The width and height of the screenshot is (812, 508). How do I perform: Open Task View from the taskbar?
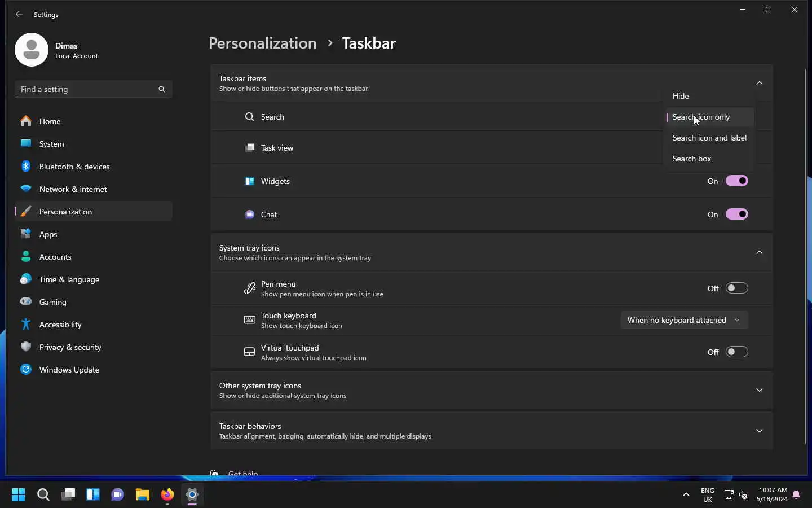(68, 495)
